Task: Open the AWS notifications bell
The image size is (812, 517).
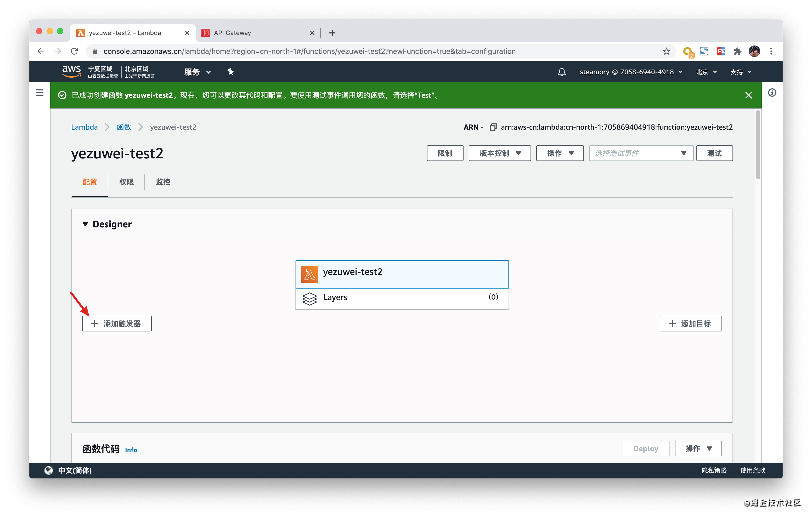Action: click(x=561, y=72)
